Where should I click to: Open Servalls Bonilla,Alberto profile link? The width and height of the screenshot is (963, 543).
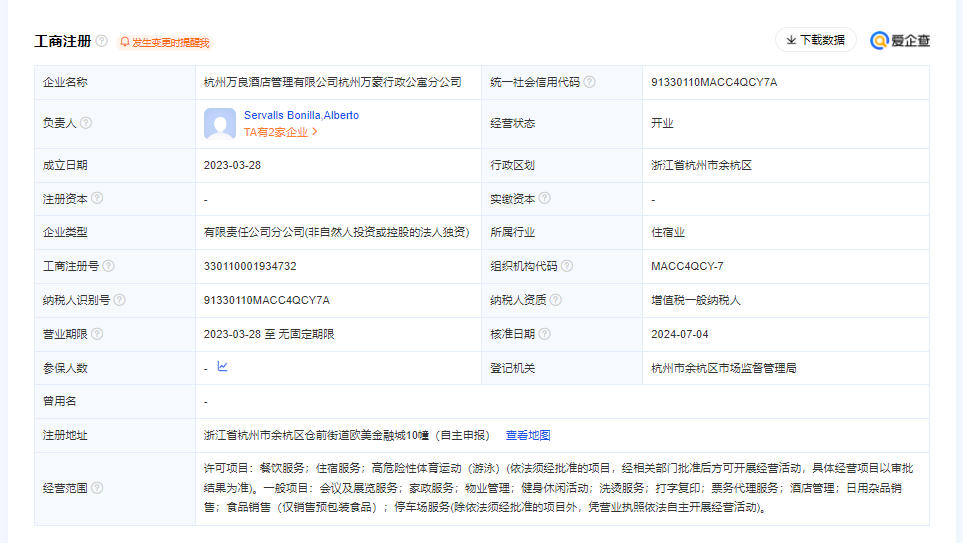point(302,115)
